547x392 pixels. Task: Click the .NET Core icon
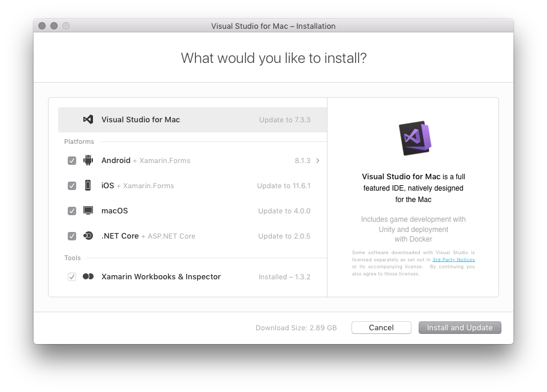88,236
